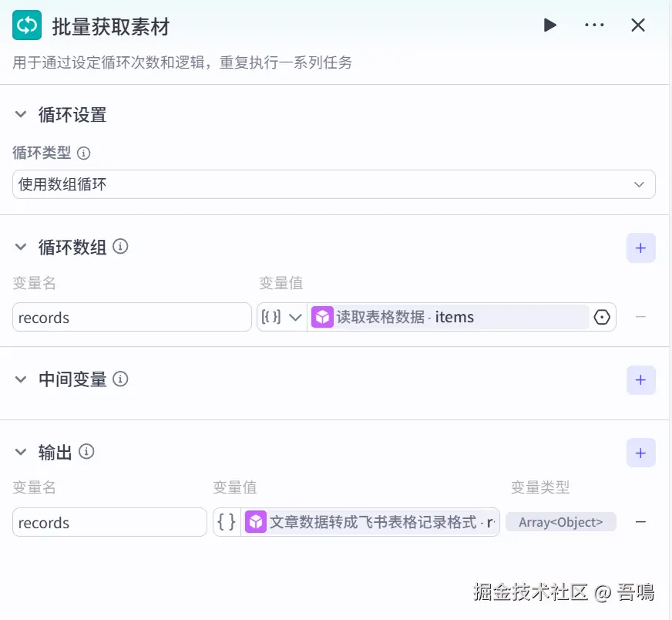Image resolution: width=672 pixels, height=620 pixels.
Task: Collapse the 循环数组 section
Action: tap(21, 248)
